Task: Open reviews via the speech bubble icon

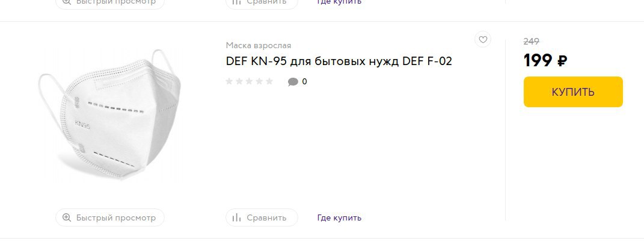Action: click(x=293, y=82)
